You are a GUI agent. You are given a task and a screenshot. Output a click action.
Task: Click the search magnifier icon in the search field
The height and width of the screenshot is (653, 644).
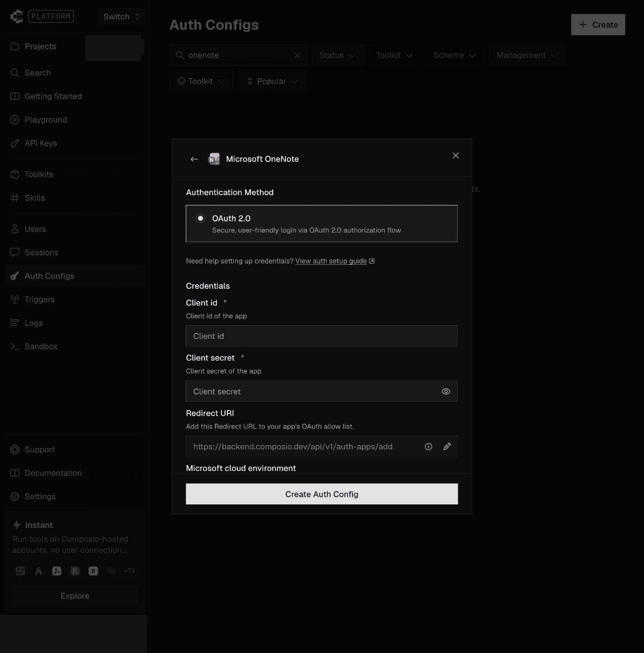pos(180,55)
